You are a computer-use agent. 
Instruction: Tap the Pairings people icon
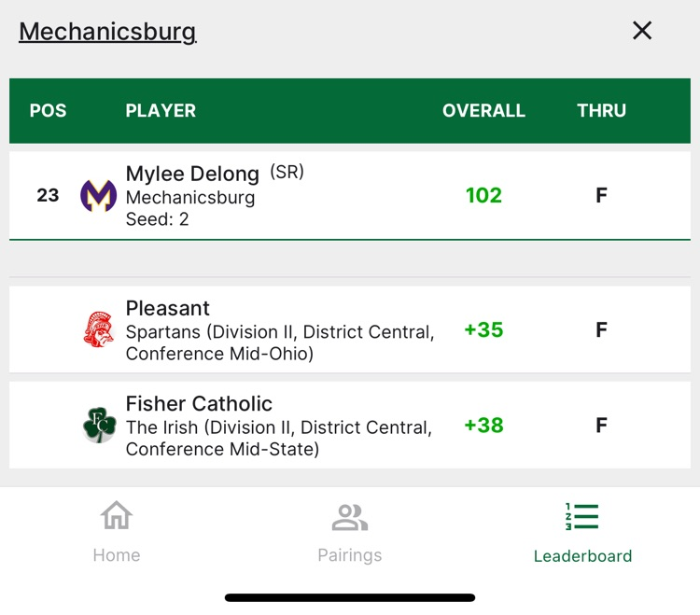tap(350, 516)
